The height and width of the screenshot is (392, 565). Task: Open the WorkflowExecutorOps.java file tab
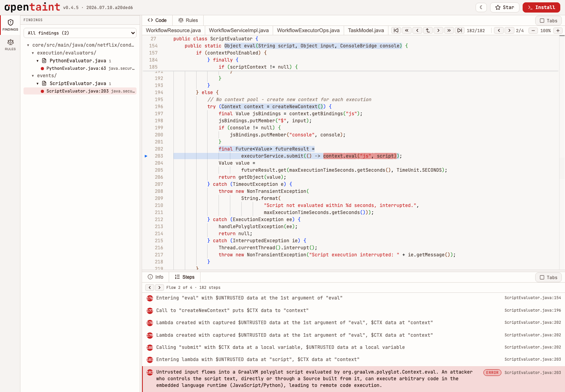click(x=308, y=30)
